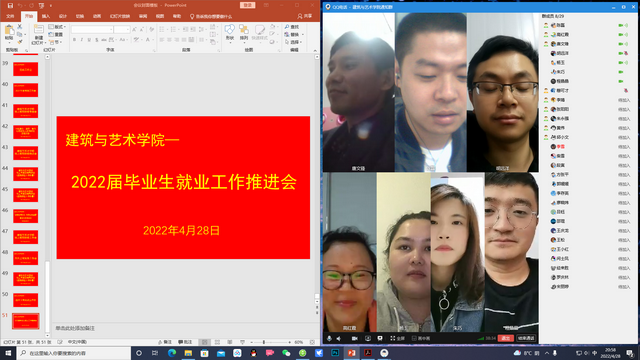Image resolution: width=640 pixels, height=360 pixels.
Task: Undo the last action in PowerPoint
Action: point(20,5)
